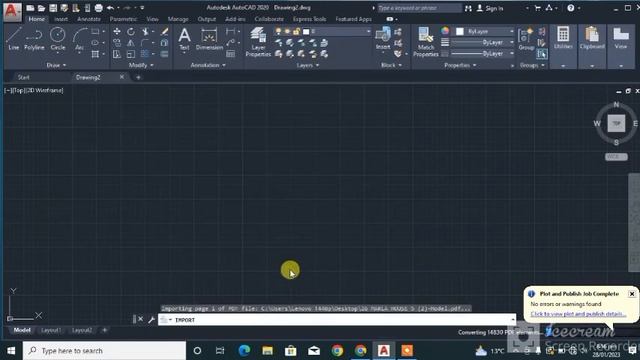This screenshot has width=640, height=360.
Task: Click to view plot and publish details link
Action: tap(578, 314)
